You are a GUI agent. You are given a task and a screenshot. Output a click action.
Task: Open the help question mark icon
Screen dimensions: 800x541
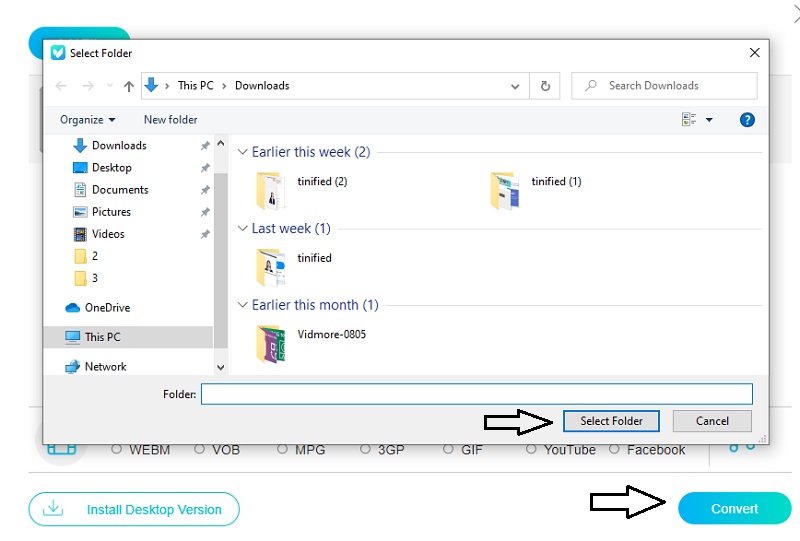click(x=746, y=120)
